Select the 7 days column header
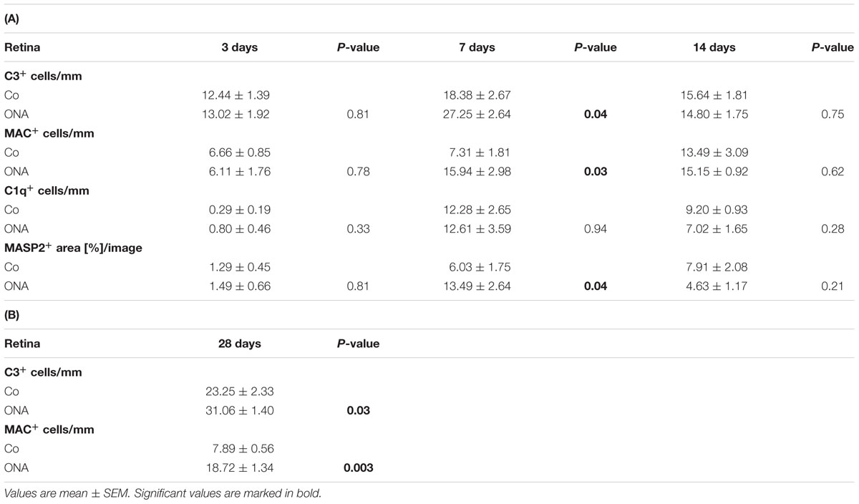Viewport: 859px width, 504px height. point(476,48)
